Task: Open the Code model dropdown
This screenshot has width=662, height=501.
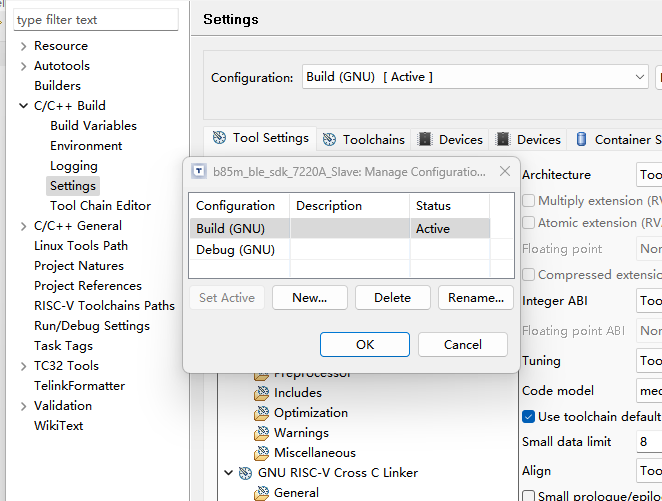Action: (x=649, y=390)
